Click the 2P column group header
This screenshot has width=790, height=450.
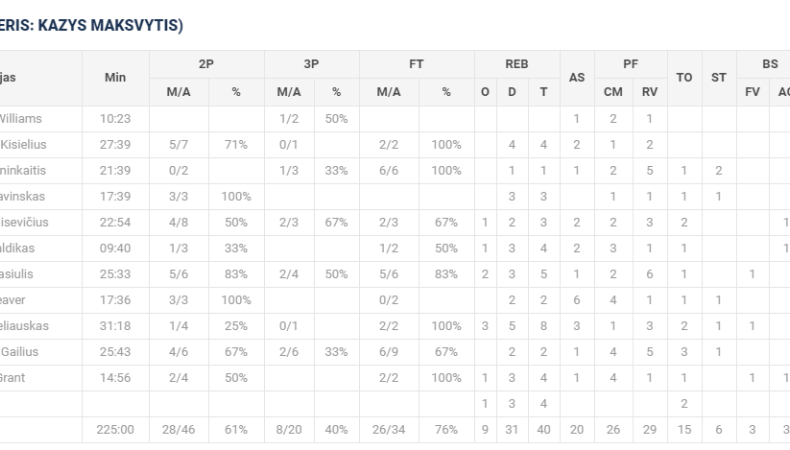206,64
